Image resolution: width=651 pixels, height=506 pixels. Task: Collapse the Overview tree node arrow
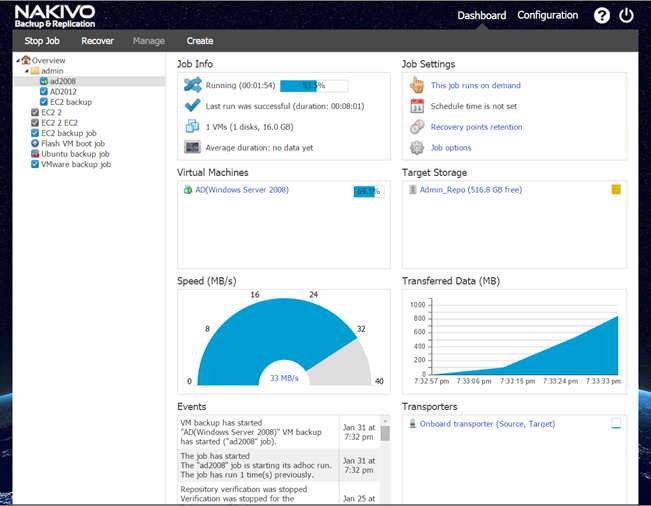point(18,61)
